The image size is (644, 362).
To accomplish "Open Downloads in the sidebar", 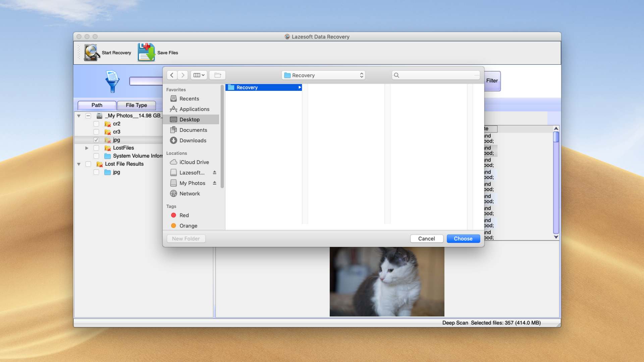I will (x=193, y=140).
